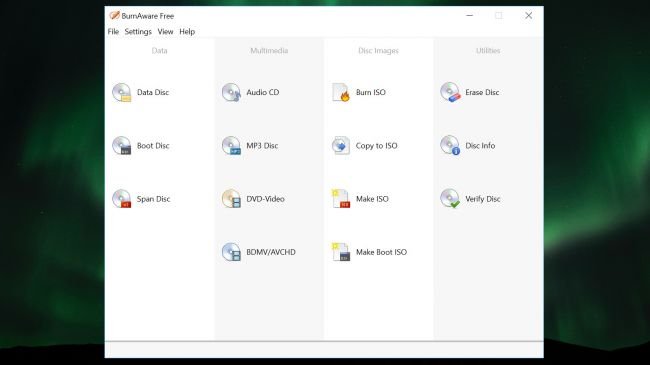Click the Burn ISO label
Viewport: 650px width, 365px height.
[371, 92]
